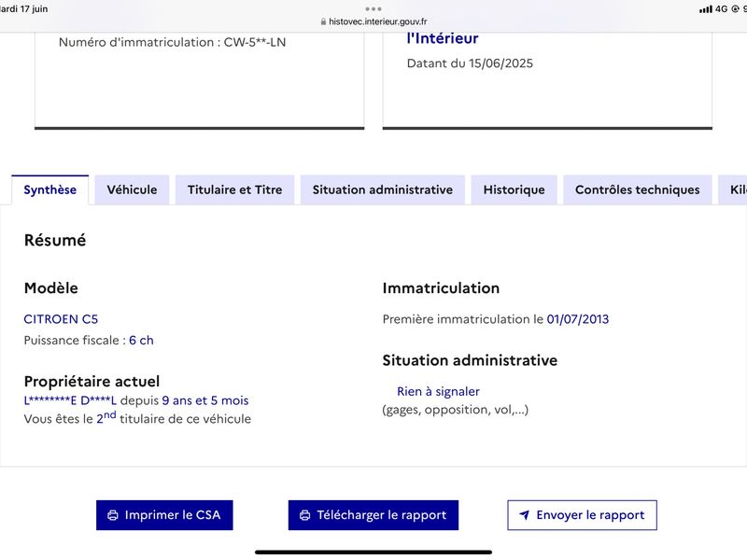Tap the home indicator bar at bottom

click(x=373, y=553)
